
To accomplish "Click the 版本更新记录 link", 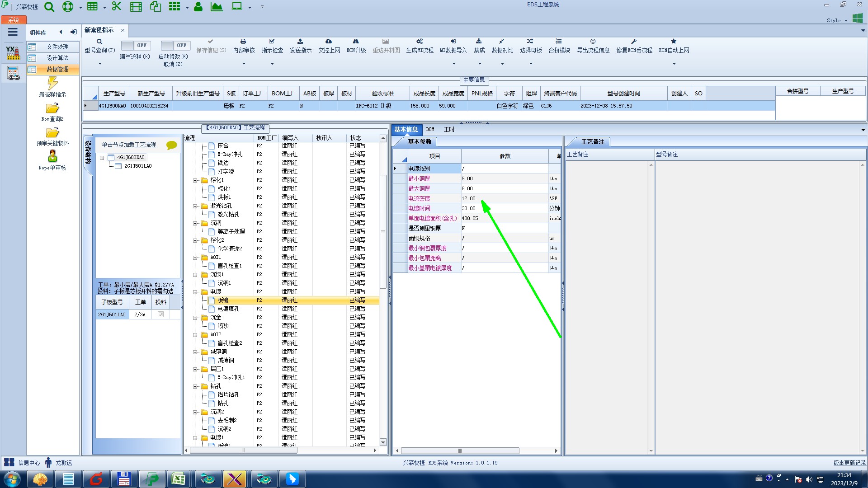I will (x=849, y=463).
